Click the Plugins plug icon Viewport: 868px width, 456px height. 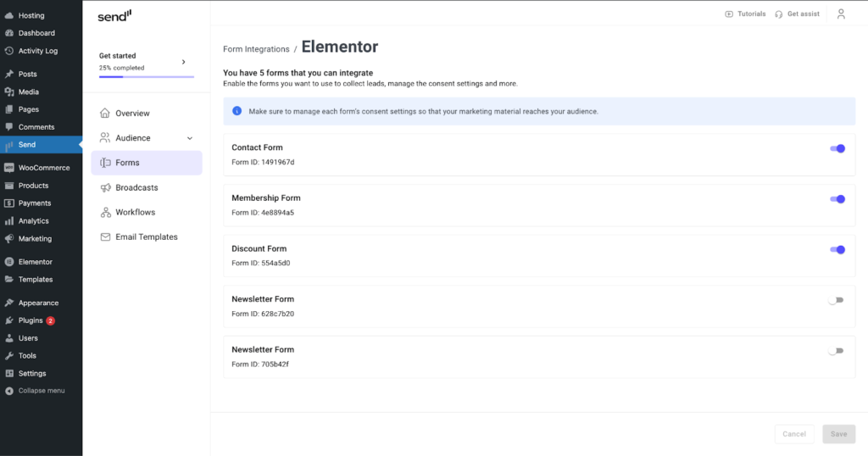click(x=8, y=320)
